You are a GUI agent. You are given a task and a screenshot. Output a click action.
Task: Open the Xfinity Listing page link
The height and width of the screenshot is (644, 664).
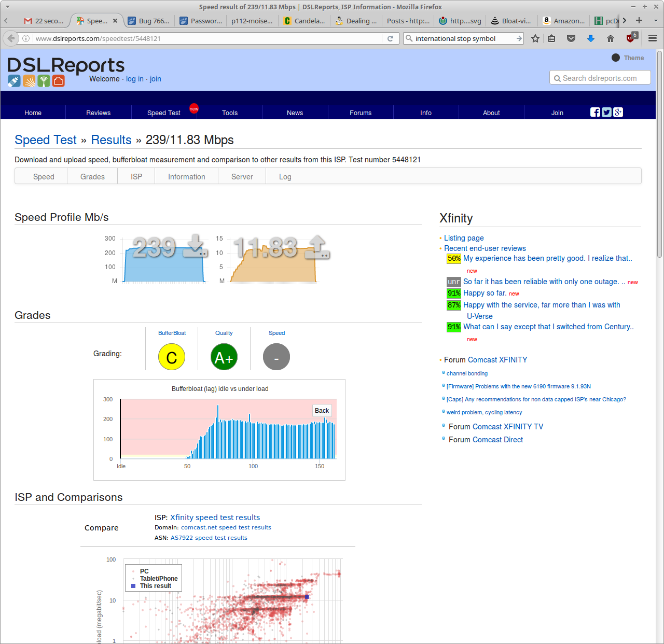point(464,238)
